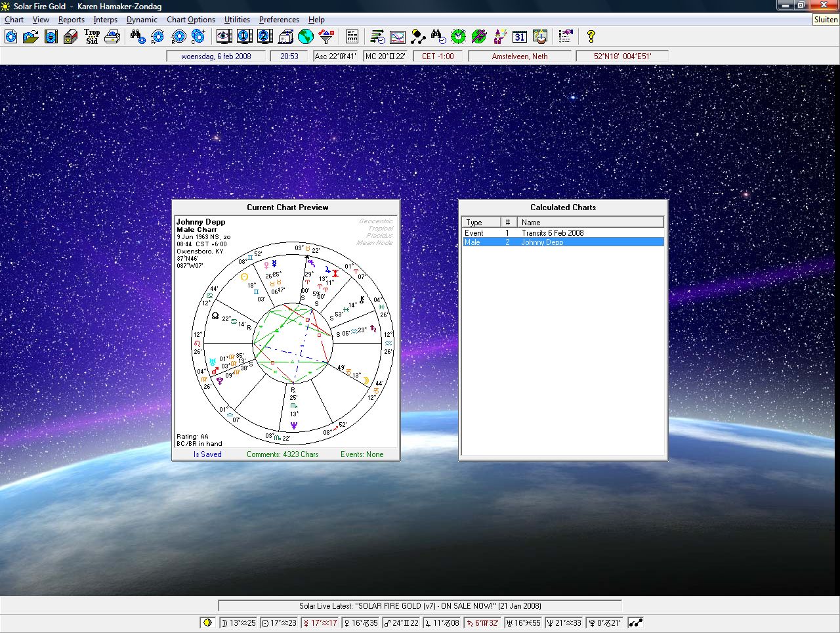
Task: Toggle the Trop/Sid zodiac button
Action: (92, 37)
